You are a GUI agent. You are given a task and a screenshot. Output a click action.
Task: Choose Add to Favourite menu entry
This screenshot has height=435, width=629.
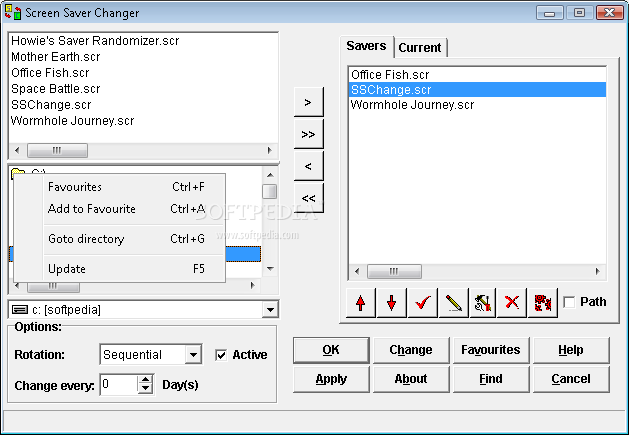120,209
